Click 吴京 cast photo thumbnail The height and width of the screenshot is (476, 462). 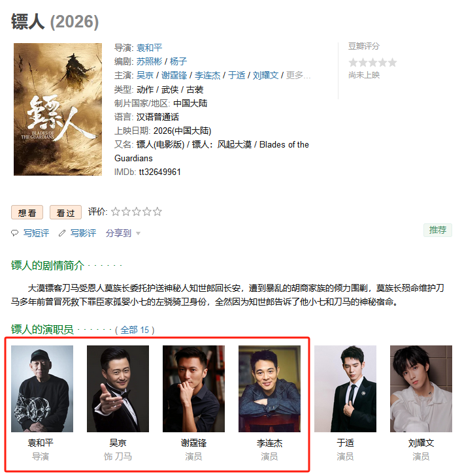[118, 389]
